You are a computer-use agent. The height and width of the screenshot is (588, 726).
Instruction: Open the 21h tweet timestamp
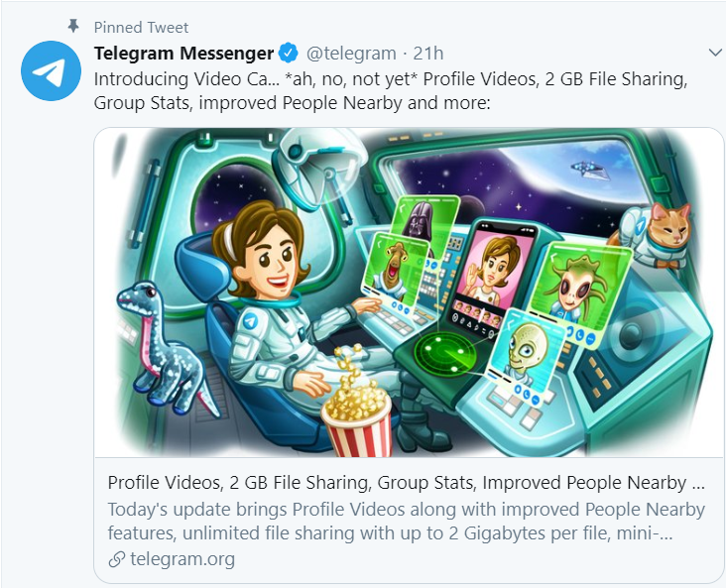click(428, 54)
